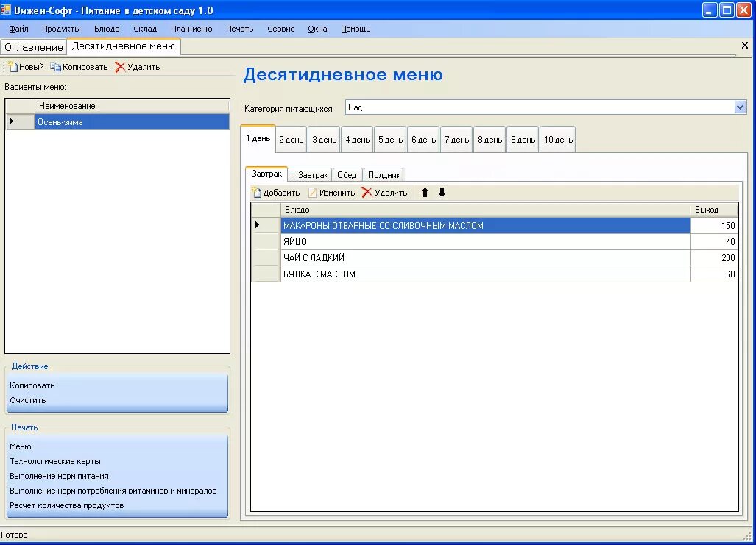The image size is (756, 545).
Task: Open Выполнение норм потребления витаминов и минералов
Action: (113, 491)
